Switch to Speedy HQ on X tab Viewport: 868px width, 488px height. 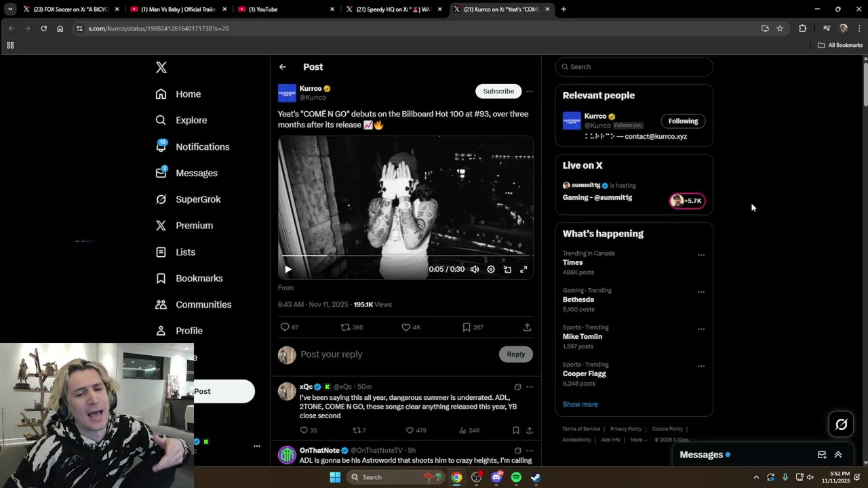[394, 9]
